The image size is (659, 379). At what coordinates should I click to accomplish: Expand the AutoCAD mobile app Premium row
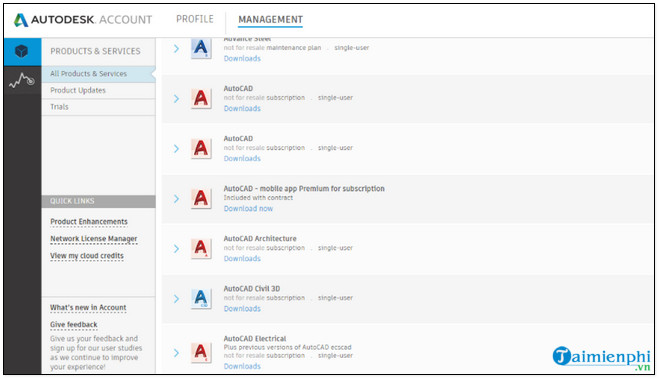coord(177,199)
